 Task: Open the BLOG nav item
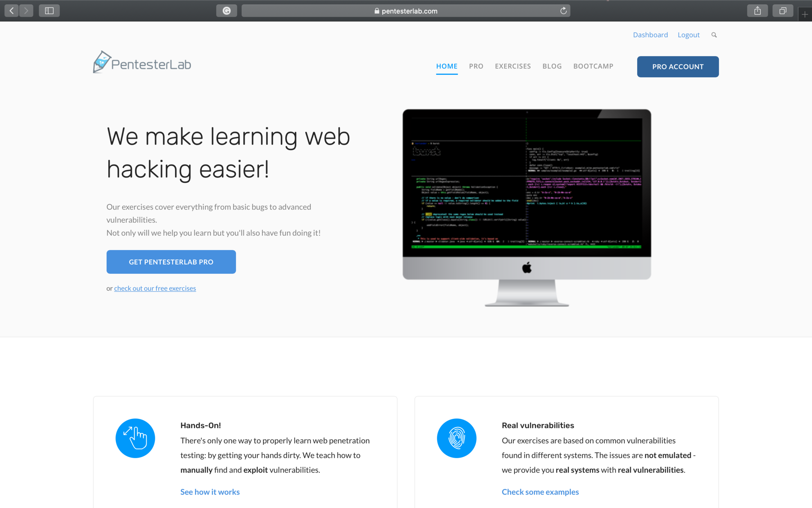552,66
